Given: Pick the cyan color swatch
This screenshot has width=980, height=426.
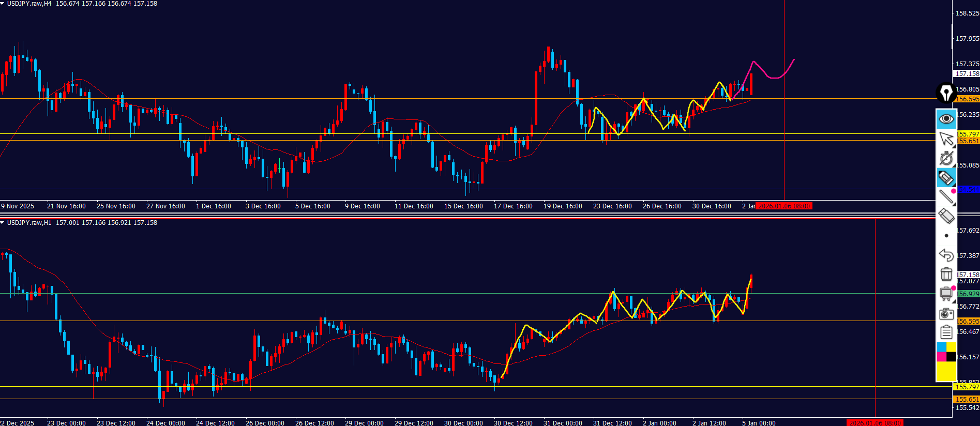Looking at the screenshot, I should [941, 347].
